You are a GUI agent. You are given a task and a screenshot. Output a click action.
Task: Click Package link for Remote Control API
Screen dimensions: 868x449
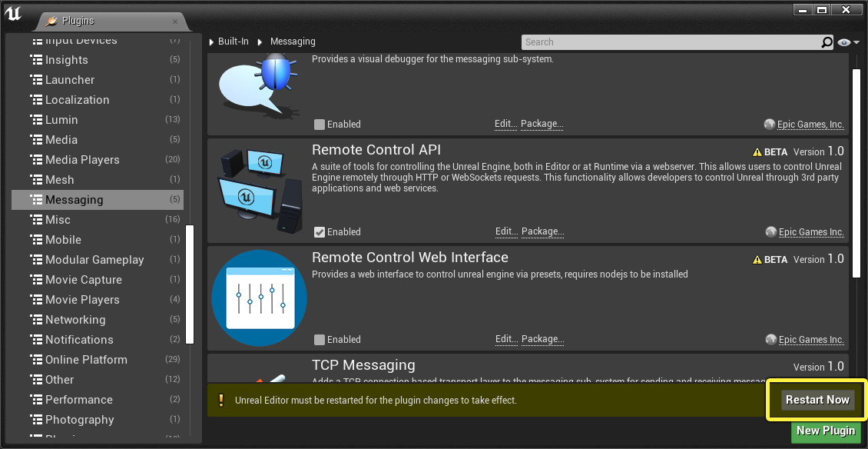tap(542, 231)
